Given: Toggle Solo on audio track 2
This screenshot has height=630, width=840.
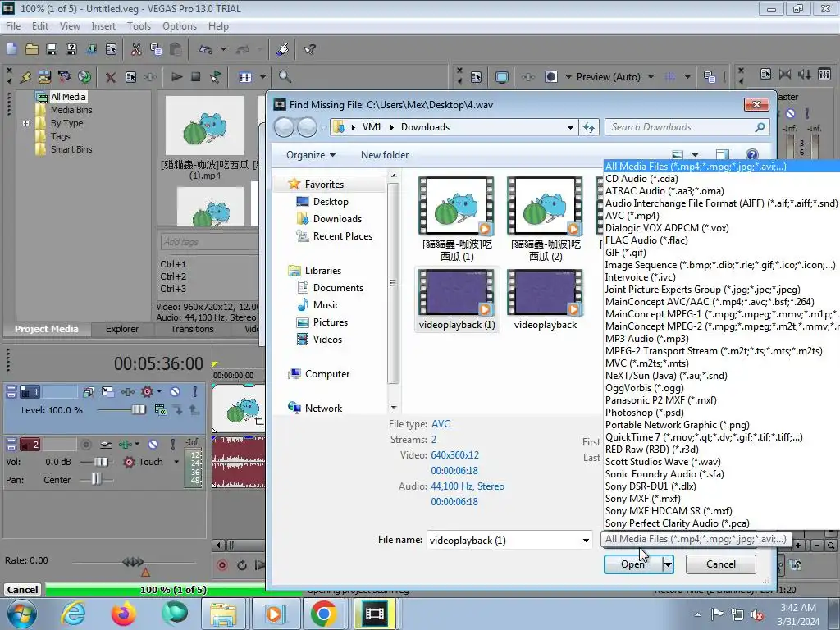Looking at the screenshot, I should (172, 444).
